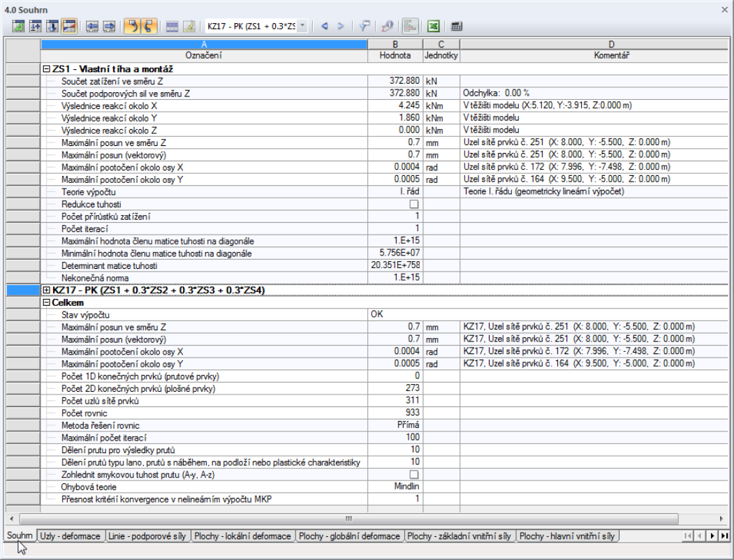The width and height of the screenshot is (734, 560).
Task: Toggle the highlighted fourth table toolbar icon
Action: pyautogui.click(x=69, y=27)
